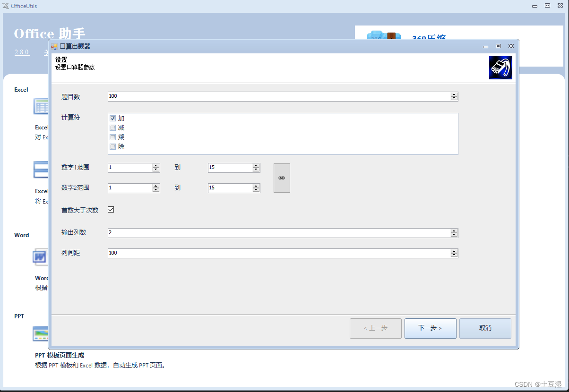The width and height of the screenshot is (569, 392).
Task: Click the 设置口算题参数 subtitle text
Action: pos(75,67)
